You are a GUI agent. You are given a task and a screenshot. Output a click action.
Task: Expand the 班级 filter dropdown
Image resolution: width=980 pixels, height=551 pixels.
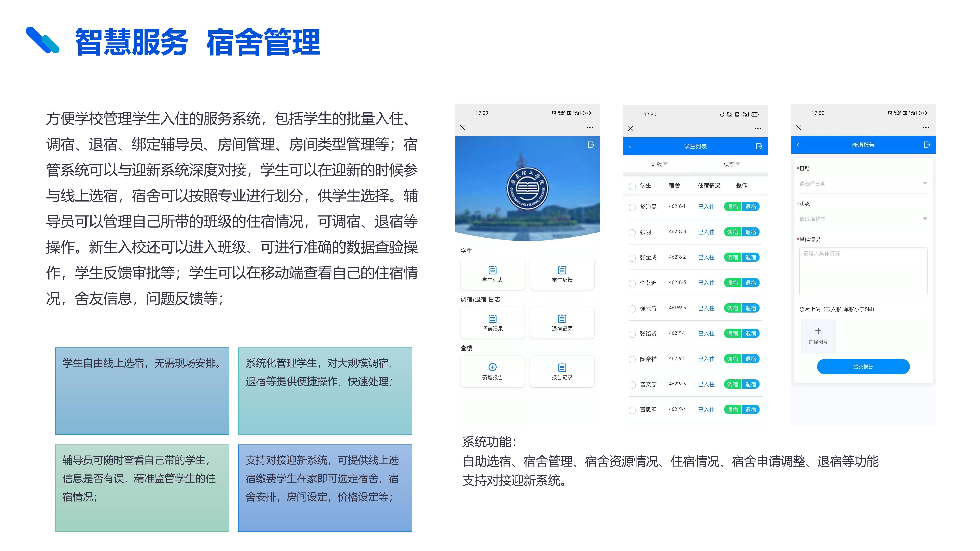tap(659, 164)
